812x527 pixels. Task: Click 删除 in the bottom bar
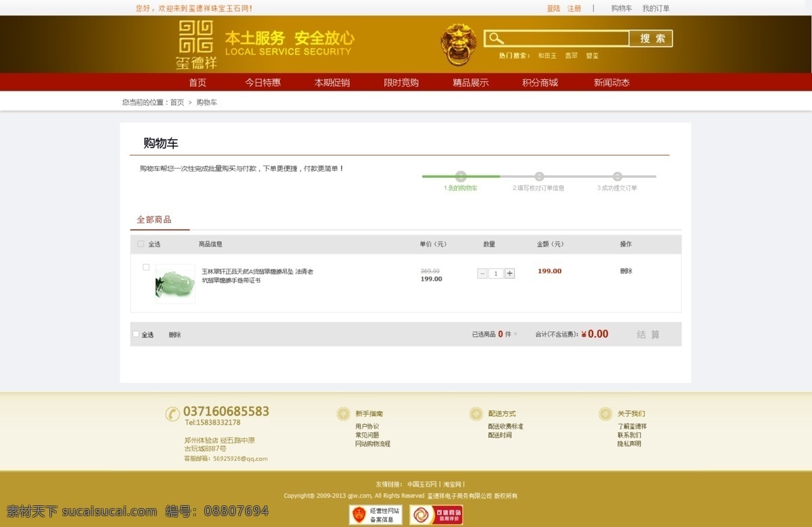point(175,335)
